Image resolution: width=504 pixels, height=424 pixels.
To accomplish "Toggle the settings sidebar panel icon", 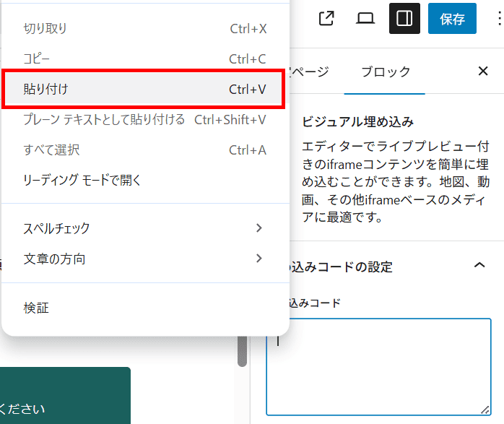I will pyautogui.click(x=404, y=19).
